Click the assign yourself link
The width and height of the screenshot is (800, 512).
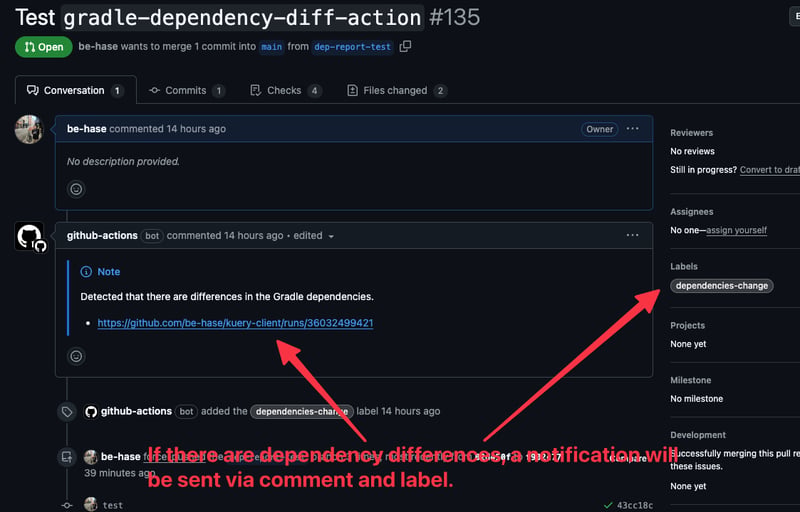click(736, 230)
